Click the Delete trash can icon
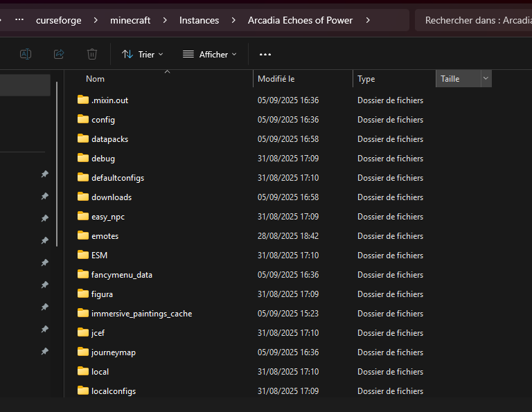Image resolution: width=532 pixels, height=412 pixels. pos(92,54)
